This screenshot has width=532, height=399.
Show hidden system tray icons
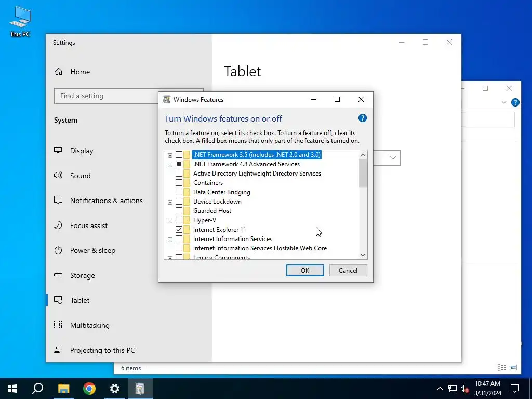tap(440, 389)
